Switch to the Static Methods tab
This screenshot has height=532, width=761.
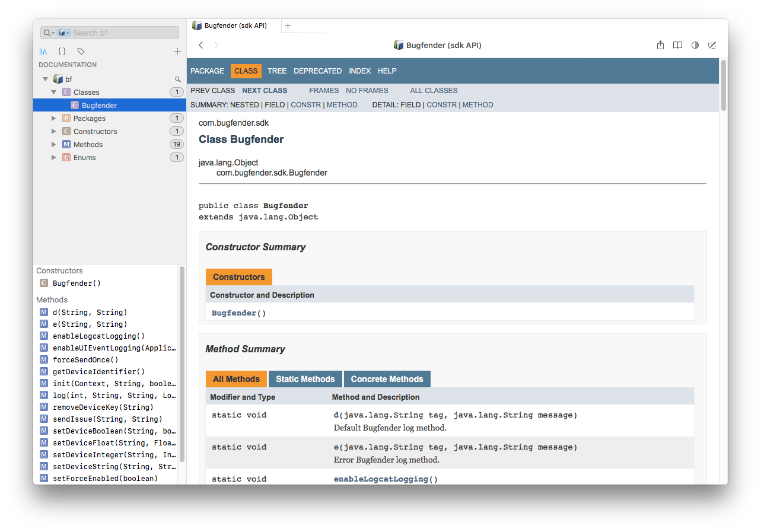pos(305,379)
